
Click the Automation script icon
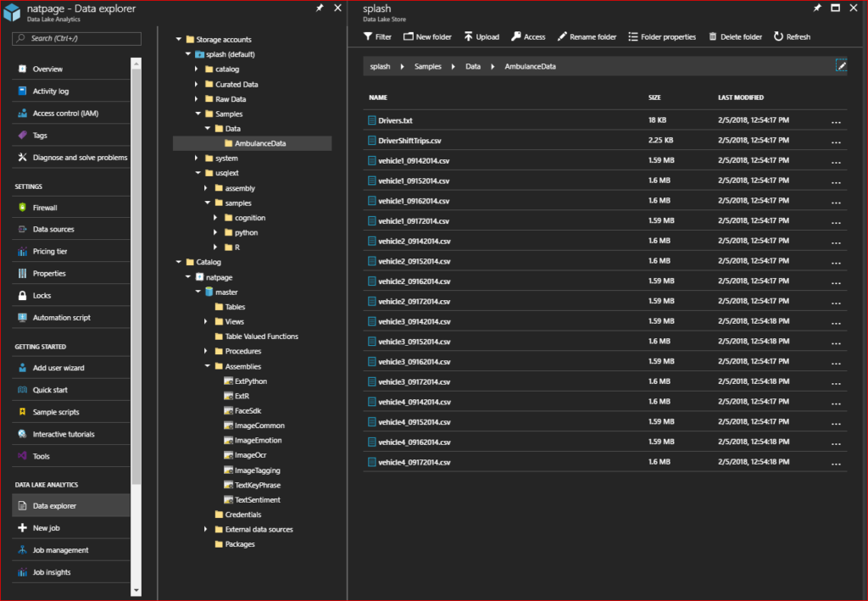click(x=22, y=318)
